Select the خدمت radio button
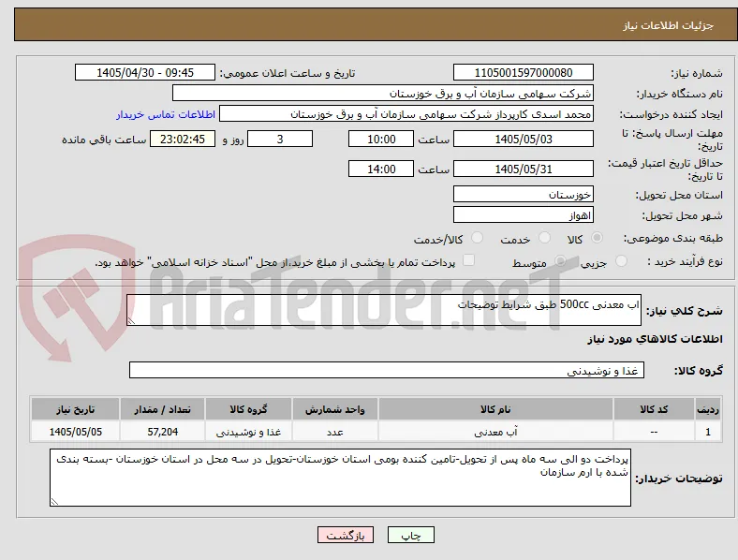This screenshot has width=738, height=560. click(x=544, y=238)
